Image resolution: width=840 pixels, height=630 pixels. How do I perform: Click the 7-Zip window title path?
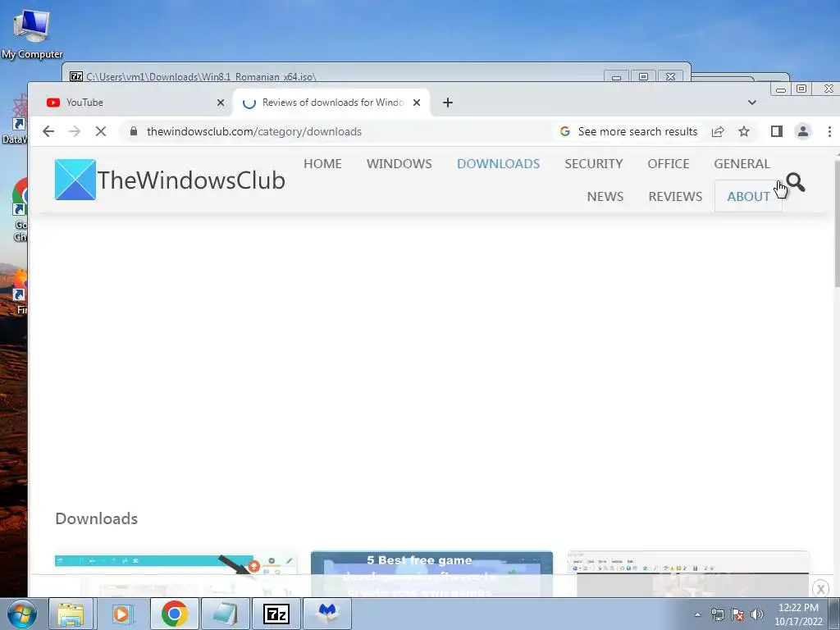click(201, 76)
